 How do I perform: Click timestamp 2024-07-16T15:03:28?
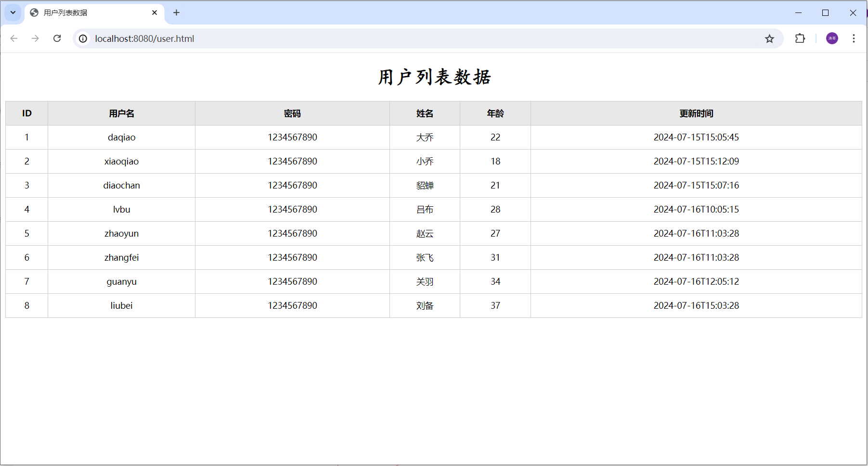point(696,306)
